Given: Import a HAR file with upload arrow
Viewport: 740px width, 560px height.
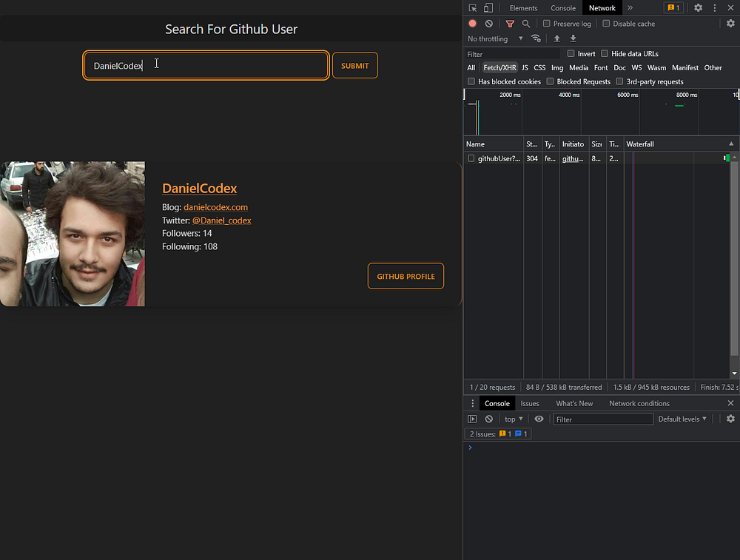Looking at the screenshot, I should (557, 38).
